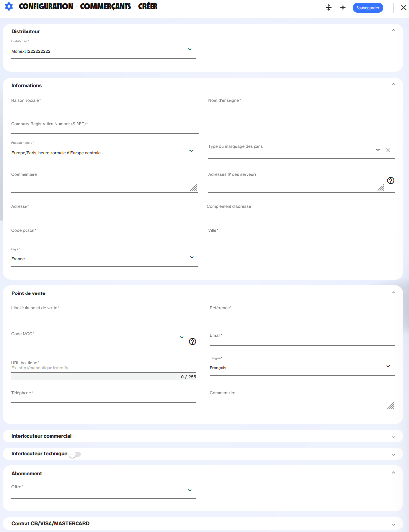Click the Commentaire resize handle in Informations
409x532 pixels.
[194, 187]
